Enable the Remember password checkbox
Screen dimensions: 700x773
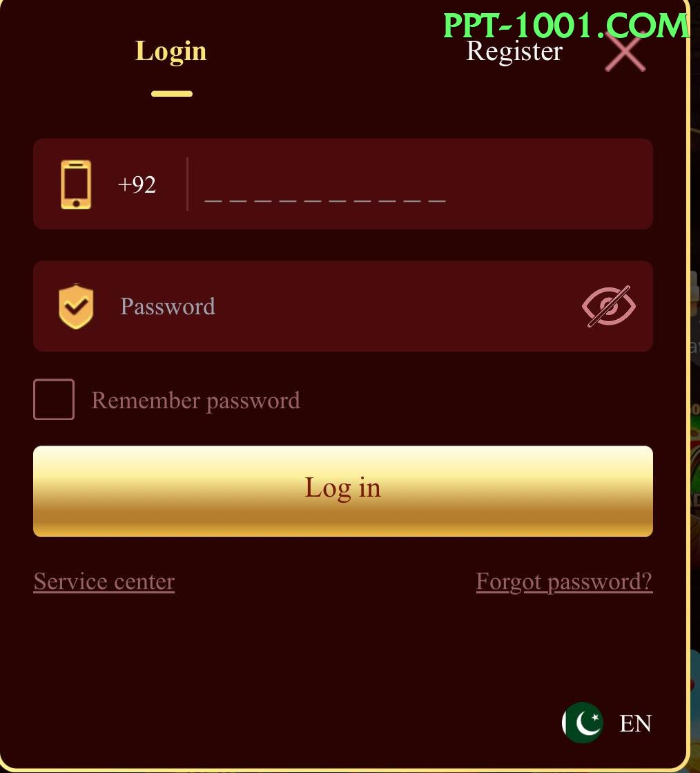pos(54,399)
